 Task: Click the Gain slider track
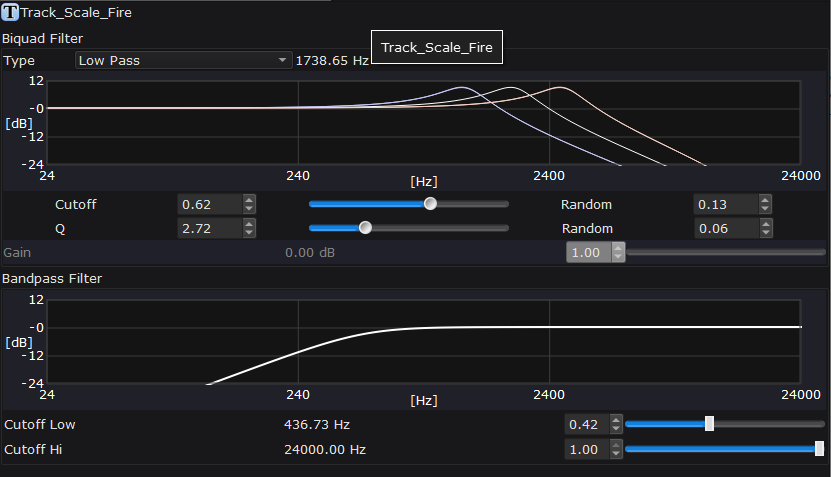click(x=725, y=252)
